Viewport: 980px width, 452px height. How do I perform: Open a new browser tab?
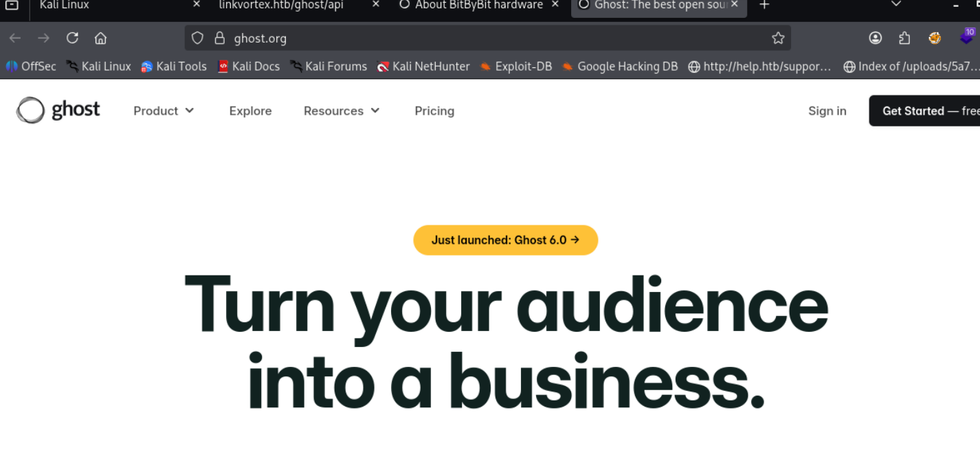coord(764,5)
